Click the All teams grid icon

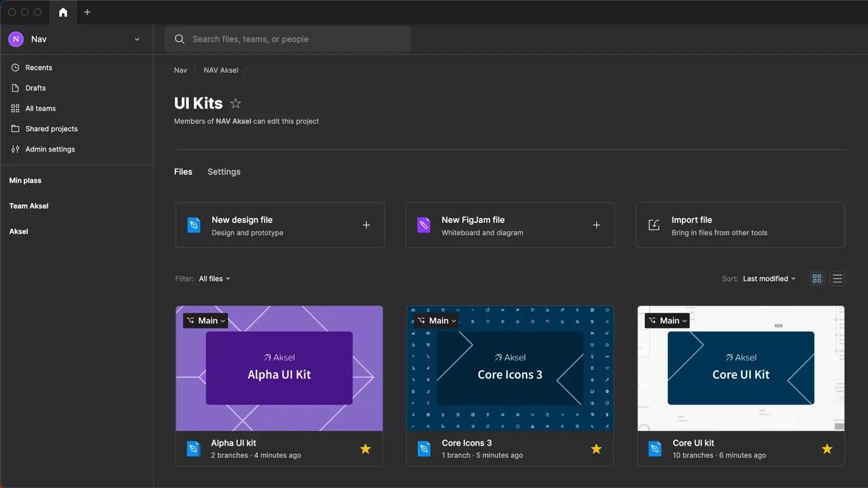(x=15, y=108)
